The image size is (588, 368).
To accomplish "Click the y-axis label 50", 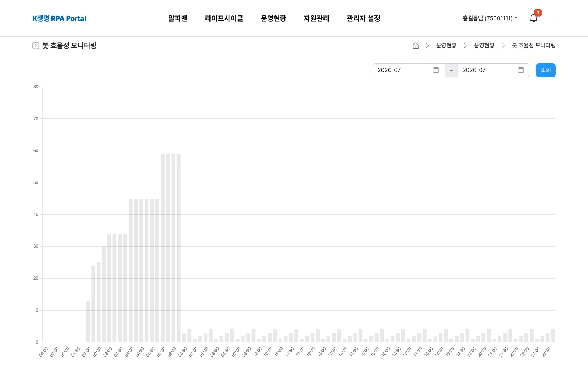I will coord(36,183).
